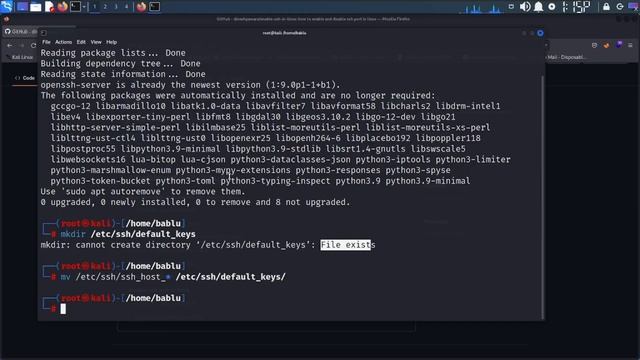Open the Kali Linux bookmark in Firefox
Screen dimensions: 640x360
(20, 57)
